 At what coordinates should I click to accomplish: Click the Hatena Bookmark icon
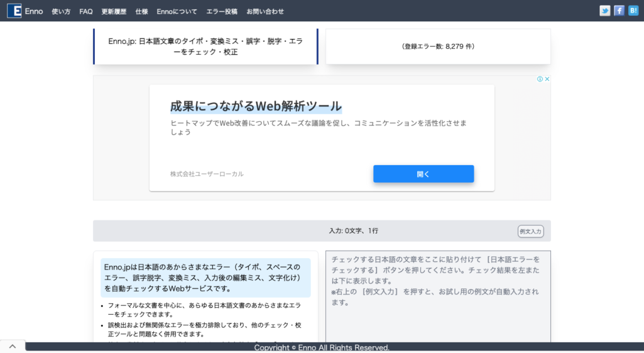click(x=633, y=11)
